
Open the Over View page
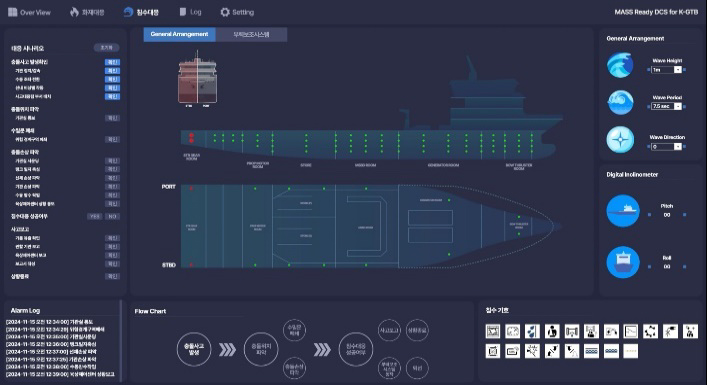pos(29,12)
